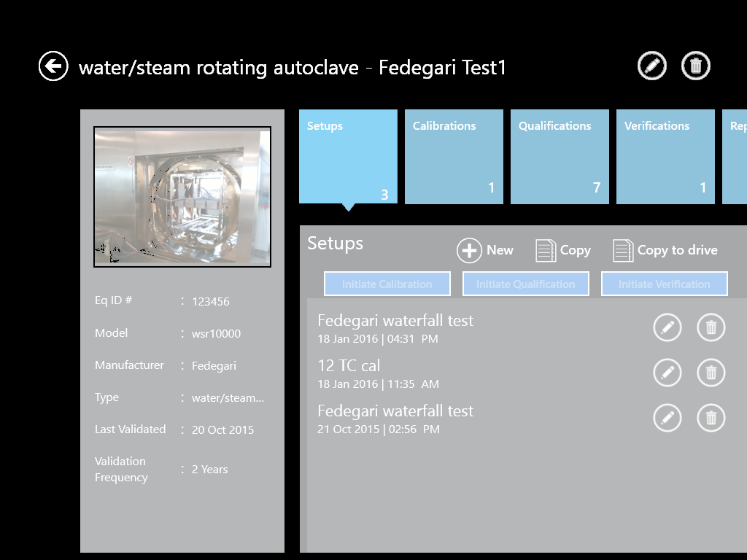747x560 pixels.
Task: Go back using the arrow icon
Action: [53, 66]
